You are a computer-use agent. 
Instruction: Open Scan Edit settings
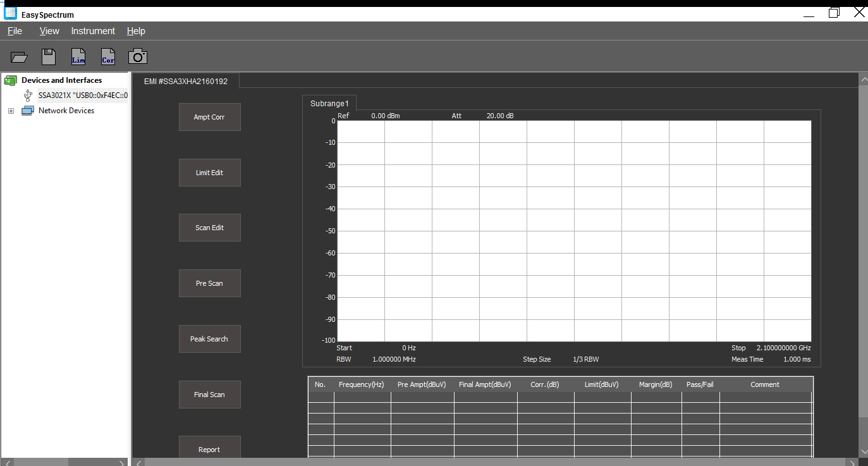click(209, 228)
